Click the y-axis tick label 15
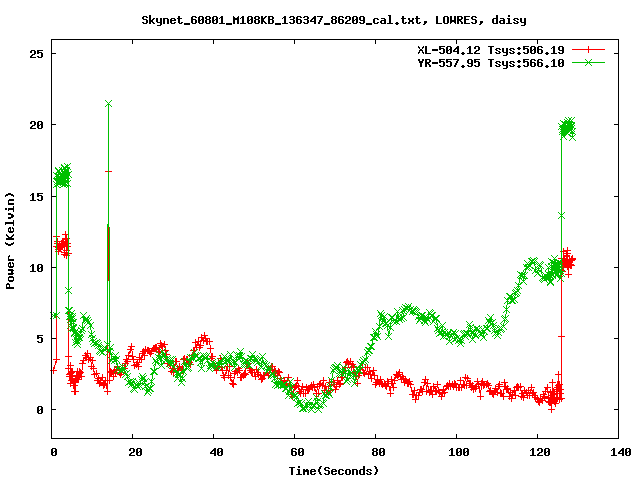Screen dimensions: 640x480 tap(36, 197)
